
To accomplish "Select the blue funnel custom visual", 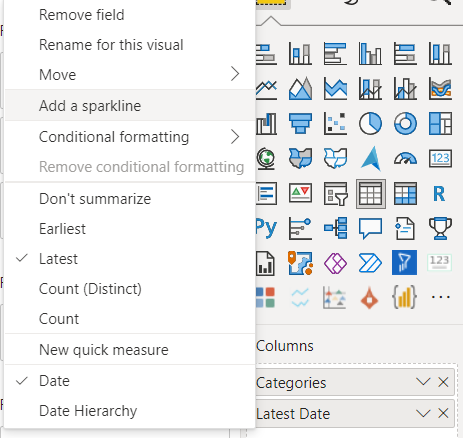I will tap(404, 263).
